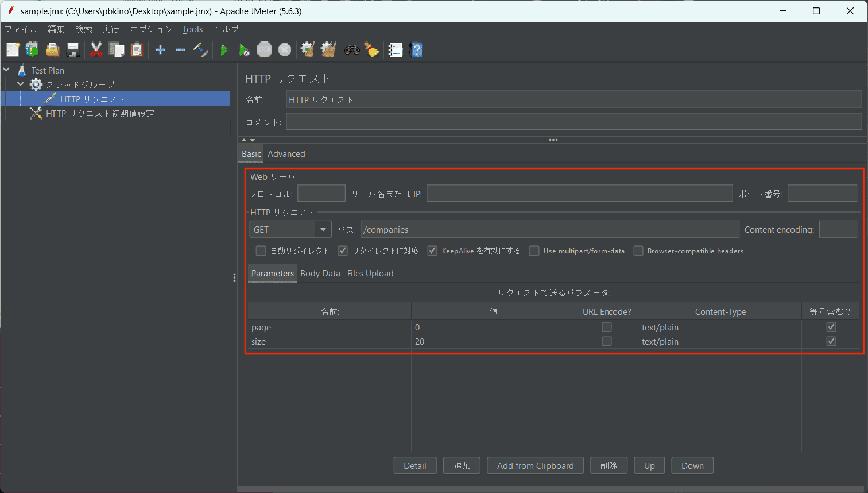The width and height of the screenshot is (868, 493).
Task: Select the Test Plan flask icon
Action: click(22, 70)
